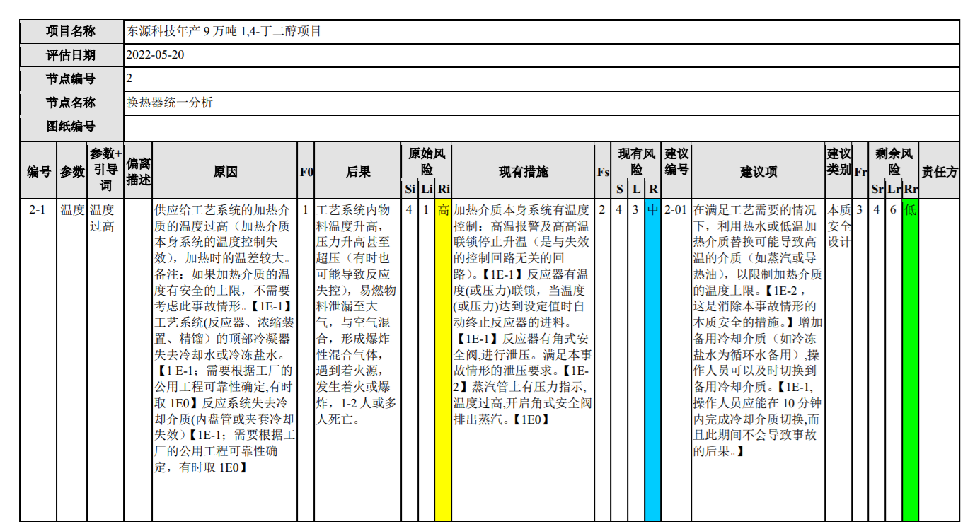Viewport: 980px width, 529px height.
Task: Click the yellow 高 original risk cell
Action: pyautogui.click(x=443, y=361)
